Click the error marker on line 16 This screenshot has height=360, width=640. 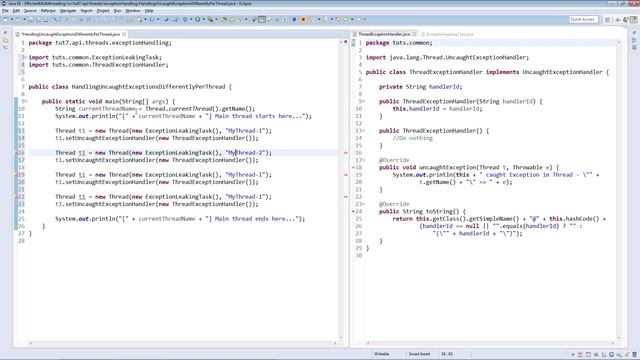click(x=17, y=153)
